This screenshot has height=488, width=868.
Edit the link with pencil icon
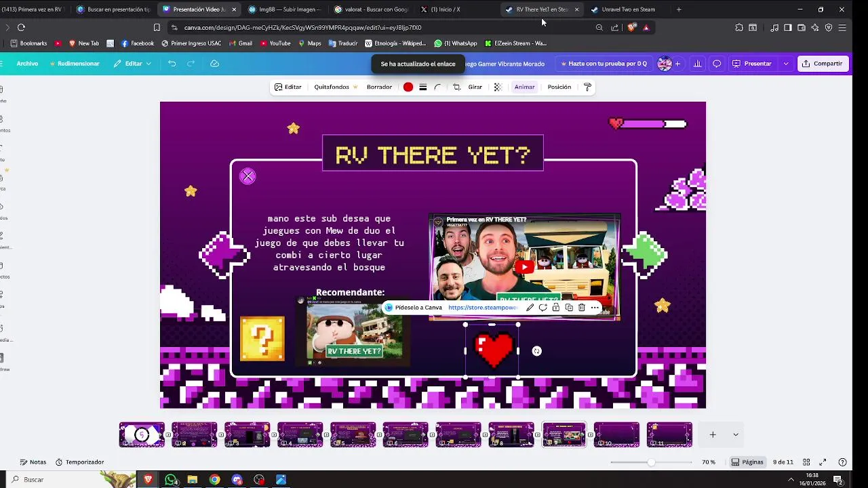(530, 308)
